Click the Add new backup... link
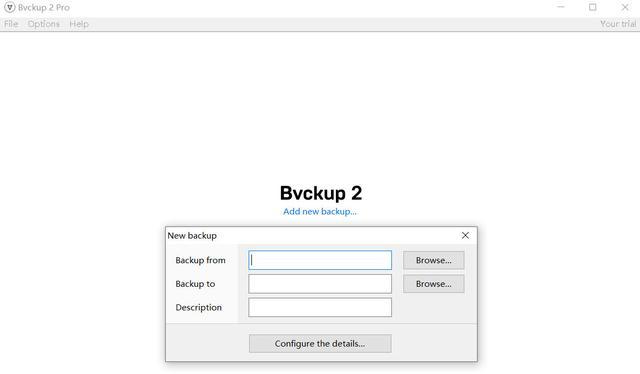This screenshot has height=374, width=640. point(320,211)
